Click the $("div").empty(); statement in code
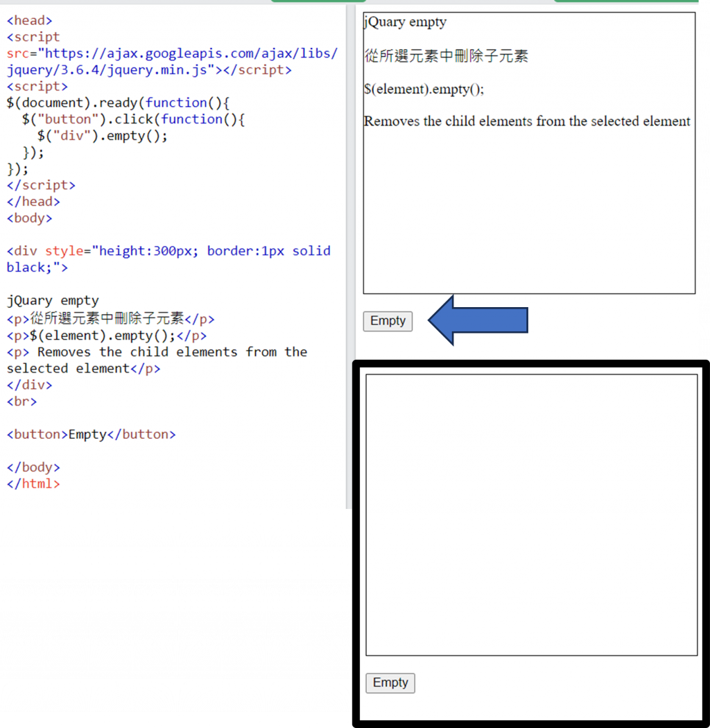 tap(102, 136)
